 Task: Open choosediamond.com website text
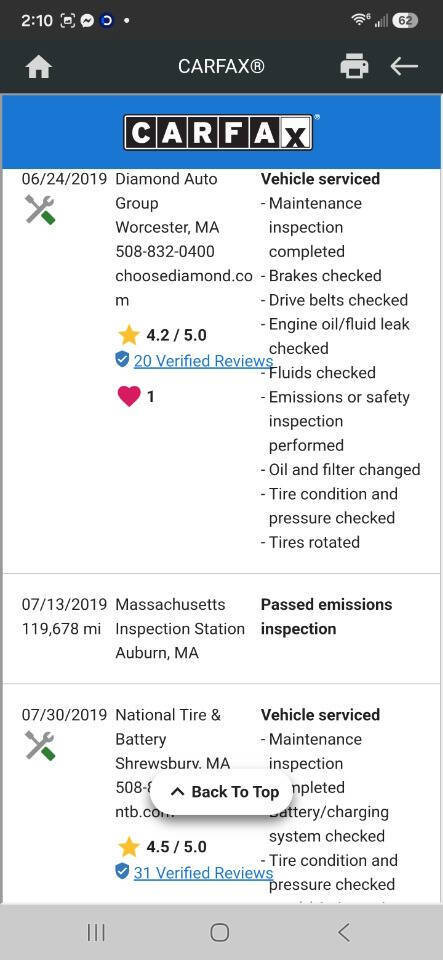[184, 288]
